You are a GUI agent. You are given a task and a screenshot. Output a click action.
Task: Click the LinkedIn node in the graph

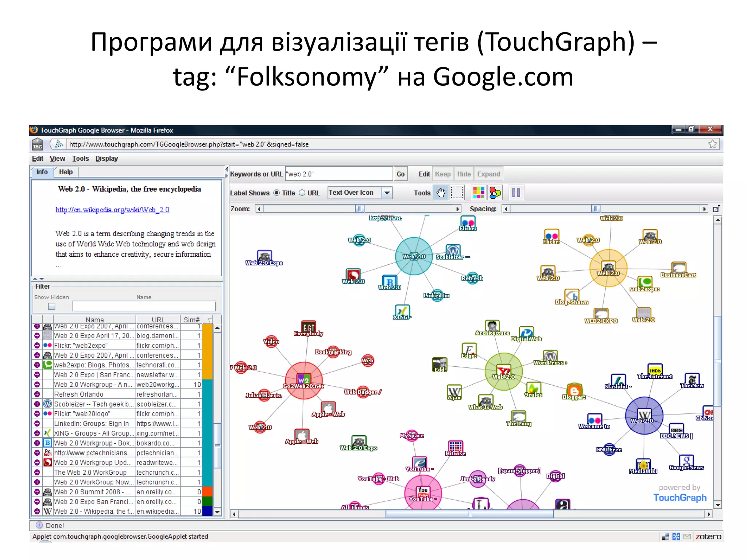pyautogui.click(x=437, y=295)
